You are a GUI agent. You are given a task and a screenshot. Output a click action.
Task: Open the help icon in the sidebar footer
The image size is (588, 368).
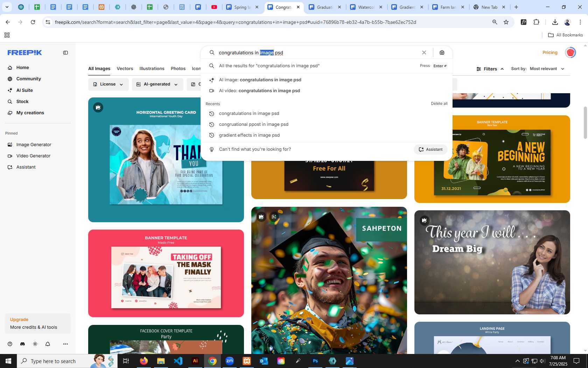10,344
